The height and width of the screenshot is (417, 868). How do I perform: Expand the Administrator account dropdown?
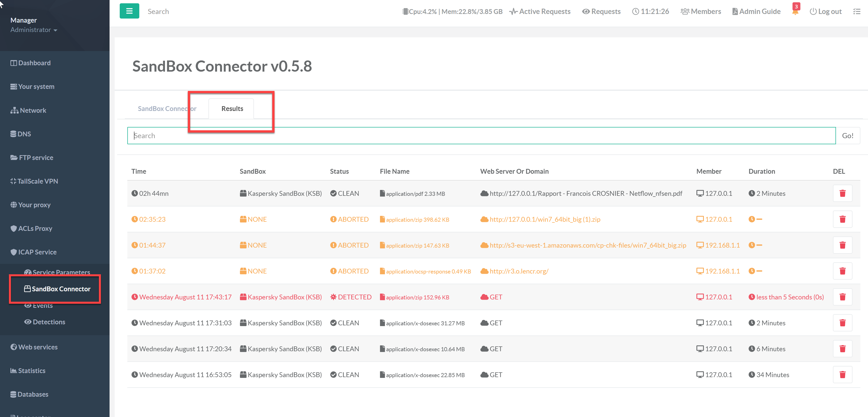34,30
